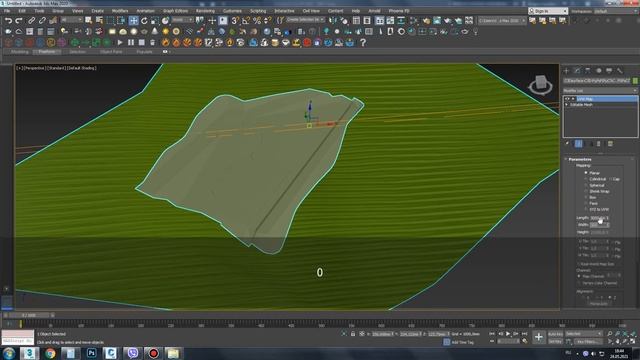640x360 pixels.
Task: Click Configure Modifier Sets icon
Action: pyautogui.click(x=610, y=144)
